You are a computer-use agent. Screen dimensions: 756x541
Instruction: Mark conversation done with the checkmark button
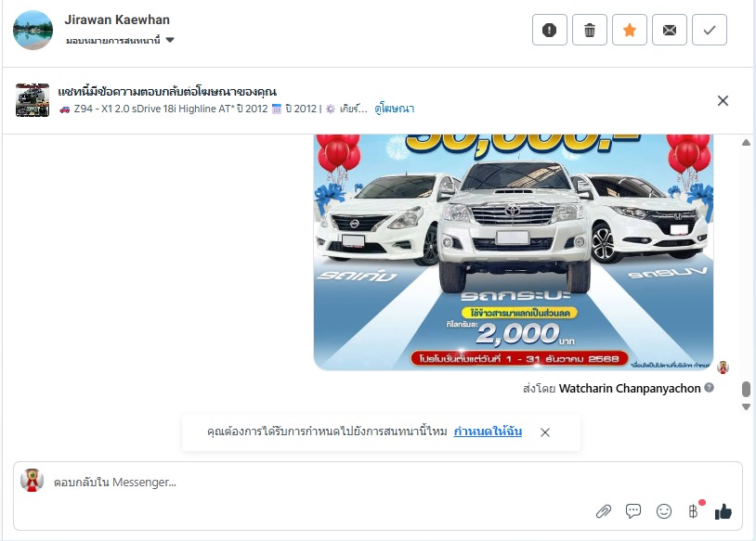pos(710,30)
